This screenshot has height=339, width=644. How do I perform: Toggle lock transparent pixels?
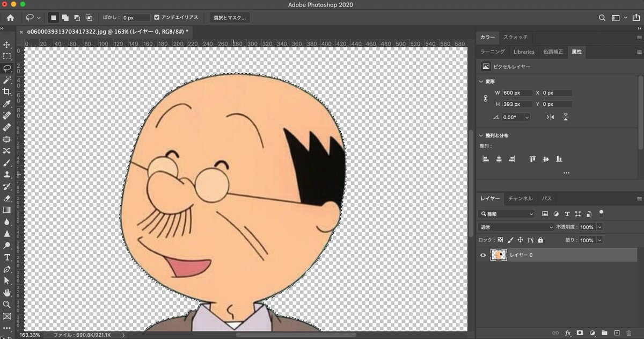point(500,240)
